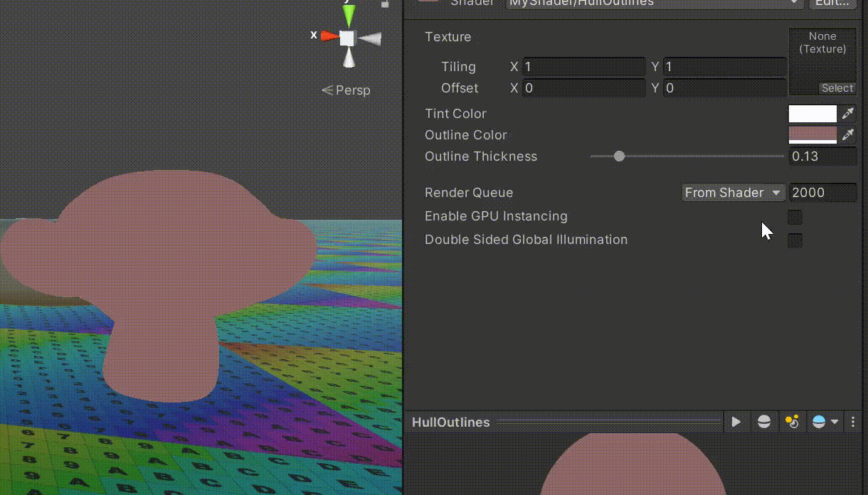Toggle preview lighting in the material preview
This screenshot has width=868, height=495.
click(x=793, y=421)
